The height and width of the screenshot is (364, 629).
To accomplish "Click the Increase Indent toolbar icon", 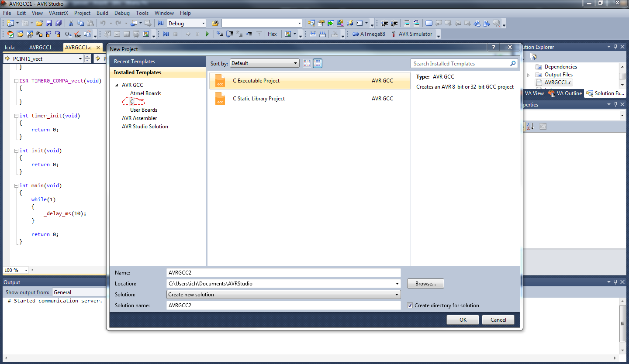I will 394,23.
